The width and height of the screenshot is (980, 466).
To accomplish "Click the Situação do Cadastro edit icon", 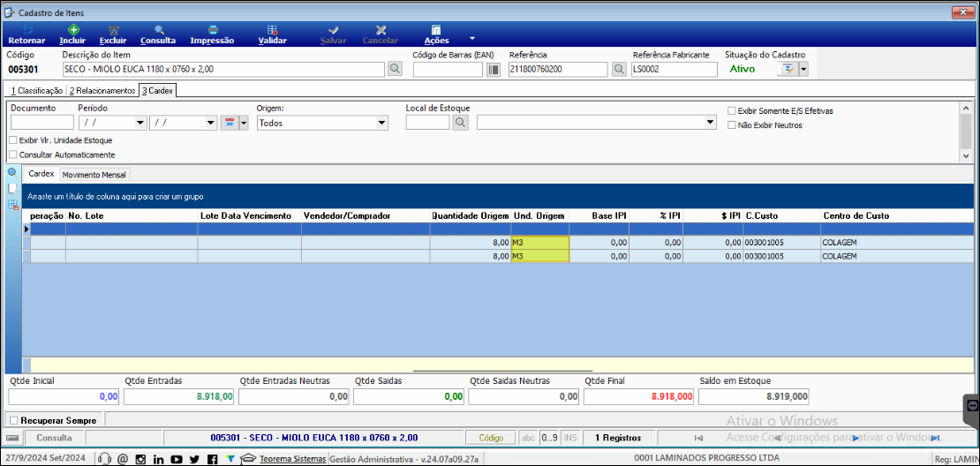I will click(x=788, y=70).
